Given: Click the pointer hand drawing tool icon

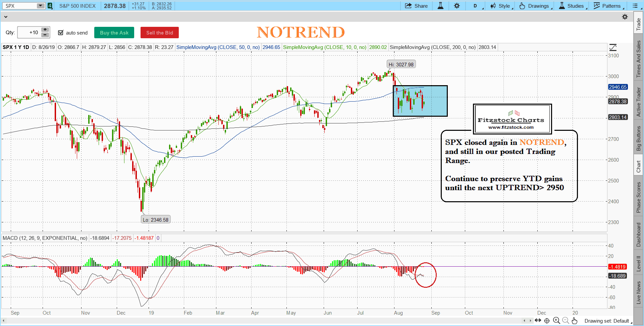Looking at the screenshot, I should click(575, 321).
